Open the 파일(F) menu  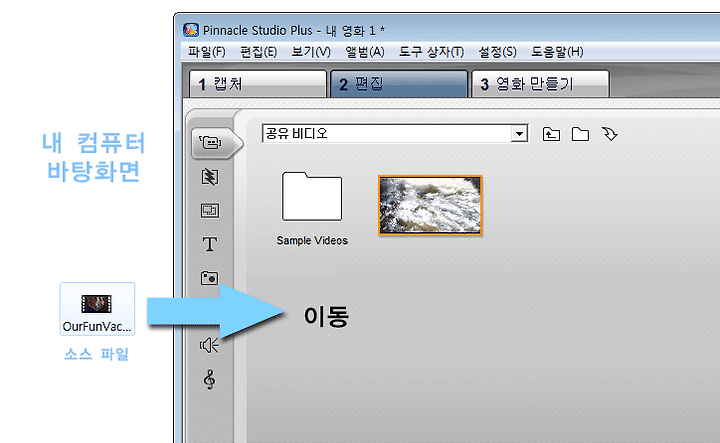pos(207,52)
